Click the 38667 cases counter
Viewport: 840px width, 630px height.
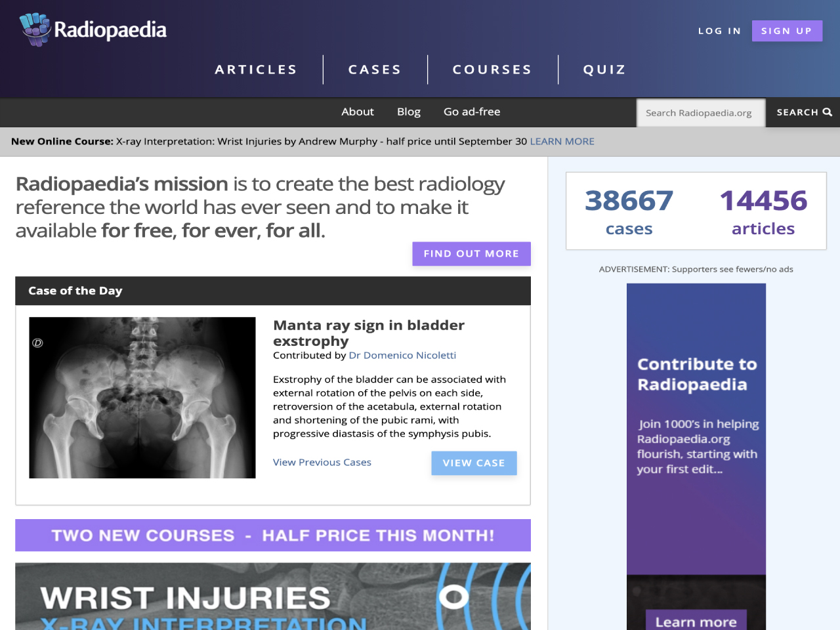point(629,211)
